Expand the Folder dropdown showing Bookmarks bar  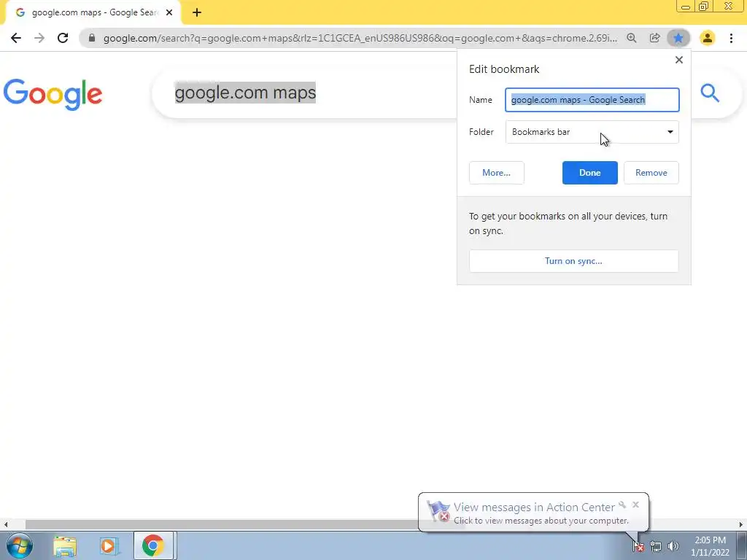[x=592, y=132]
